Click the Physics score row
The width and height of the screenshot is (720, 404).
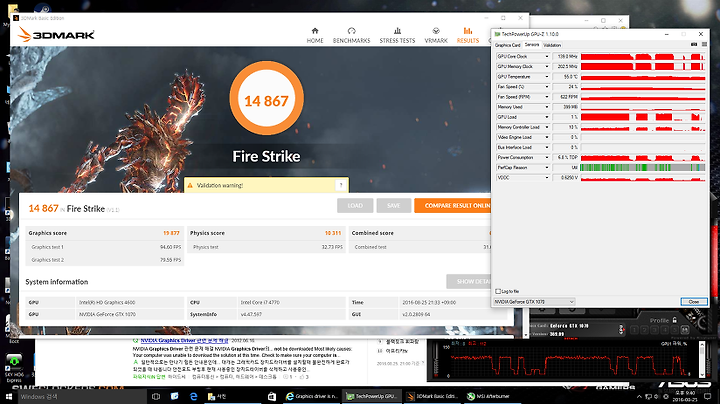point(266,233)
